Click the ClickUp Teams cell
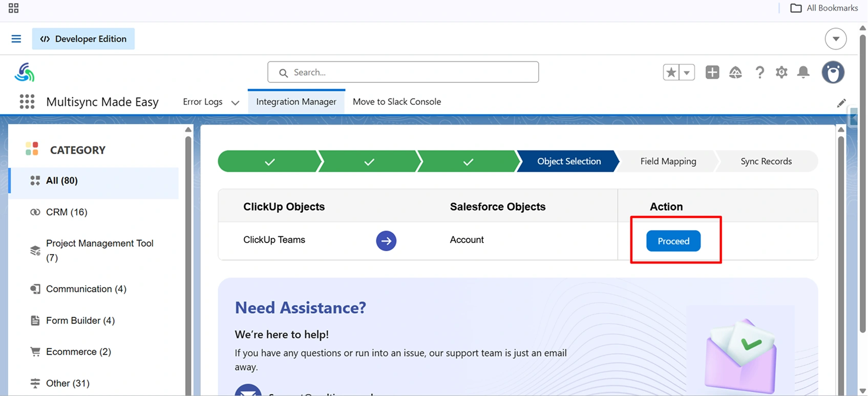 pyautogui.click(x=274, y=240)
